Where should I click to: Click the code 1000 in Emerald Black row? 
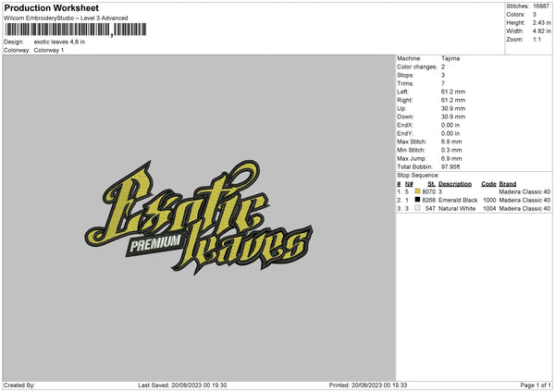489,201
